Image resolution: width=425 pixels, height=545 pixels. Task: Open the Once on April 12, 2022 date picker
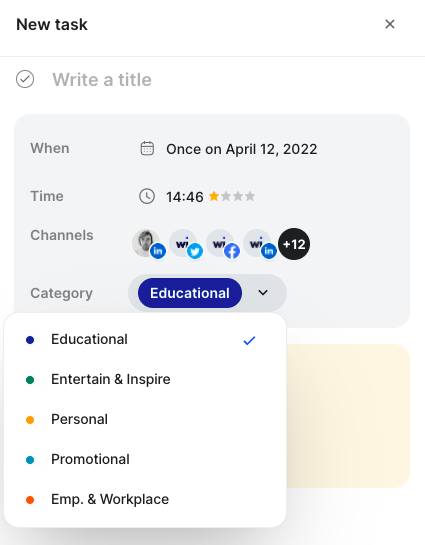point(242,149)
